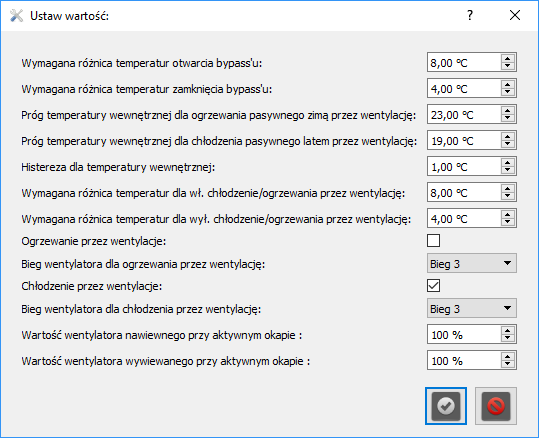Screen dimensions: 539x438
Task: Decrease turn-off temperature difference for ventilation
Action: 507,222
